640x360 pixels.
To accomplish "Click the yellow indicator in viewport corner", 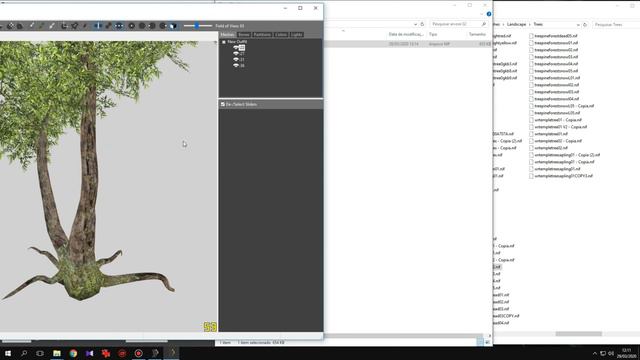I will [210, 327].
